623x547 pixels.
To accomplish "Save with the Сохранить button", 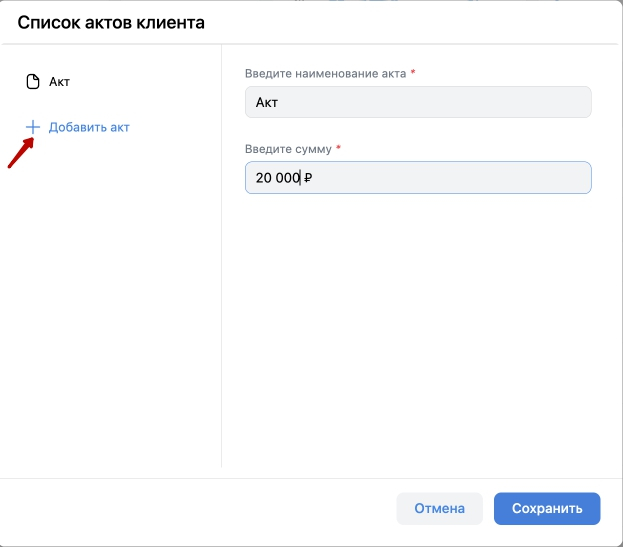I will click(546, 508).
